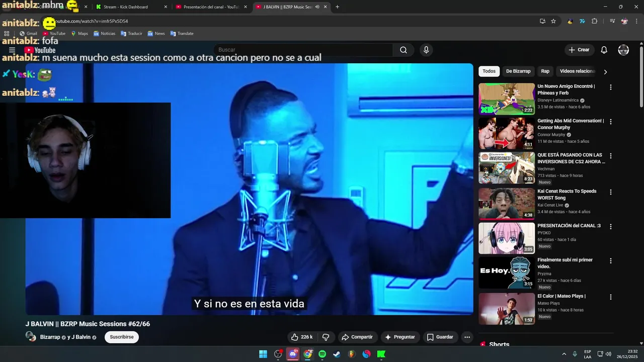Go to the YouTube home logo
This screenshot has width=644, height=362.
40,50
